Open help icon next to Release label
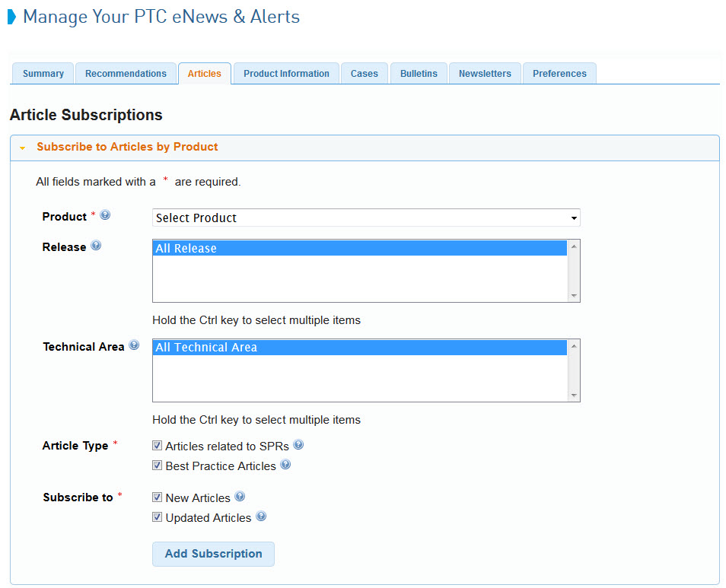Image resolution: width=726 pixels, height=588 pixels. 96,245
